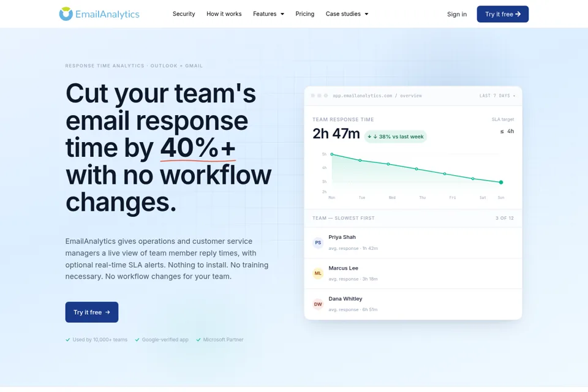Click the Used by 10,000+ teams text

(x=100, y=340)
